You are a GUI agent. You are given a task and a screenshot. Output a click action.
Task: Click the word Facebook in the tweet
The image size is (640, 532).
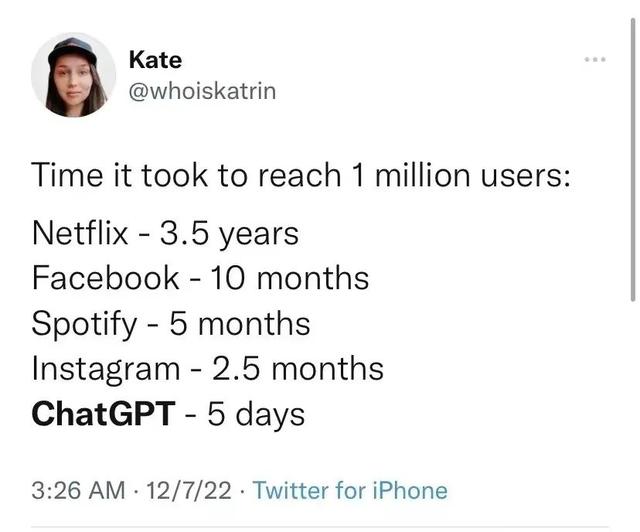pos(105,278)
